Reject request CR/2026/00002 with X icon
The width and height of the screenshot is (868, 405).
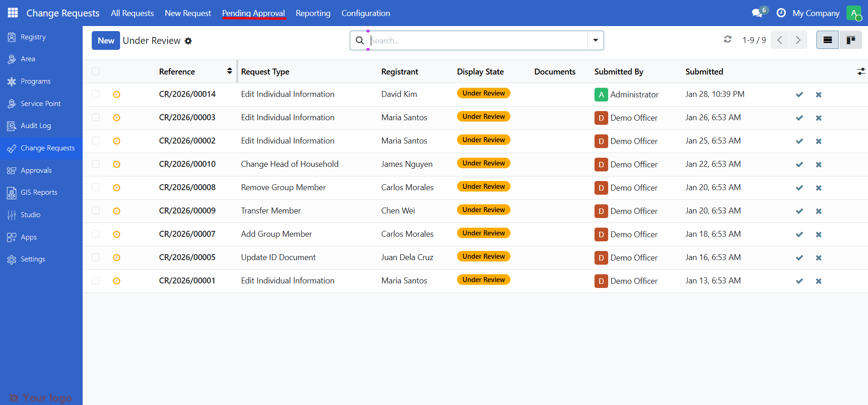[819, 141]
